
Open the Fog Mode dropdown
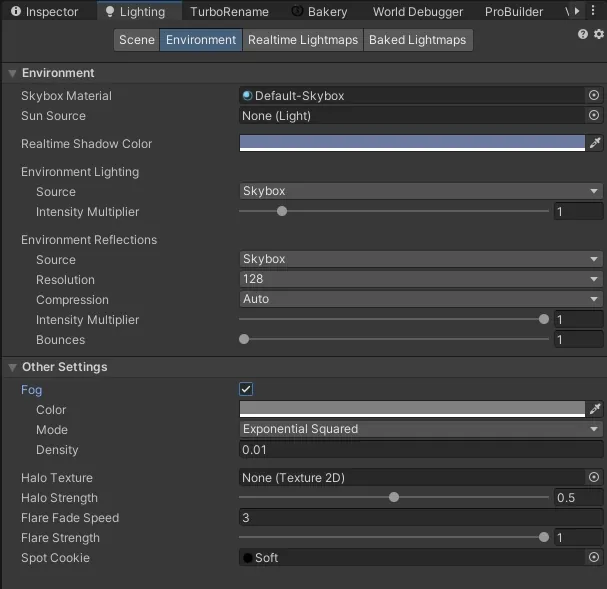click(x=421, y=429)
